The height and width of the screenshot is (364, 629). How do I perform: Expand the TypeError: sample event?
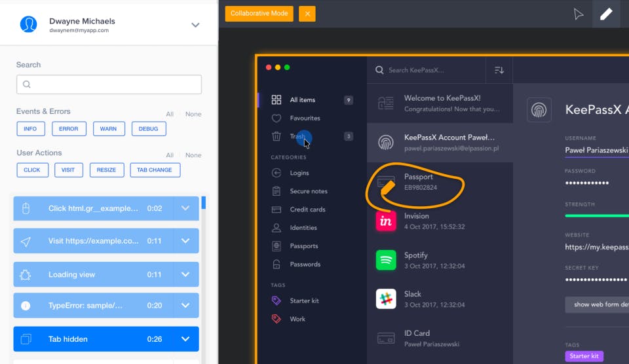pos(185,306)
